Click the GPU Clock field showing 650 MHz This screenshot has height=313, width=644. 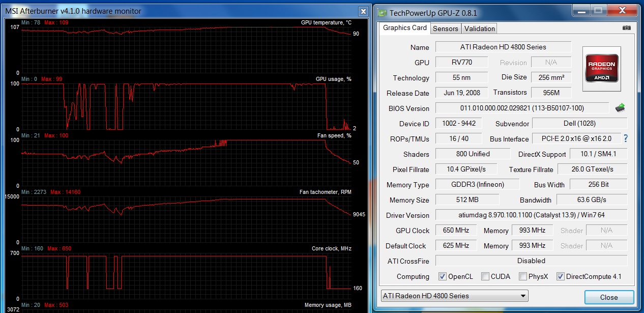[x=456, y=230]
